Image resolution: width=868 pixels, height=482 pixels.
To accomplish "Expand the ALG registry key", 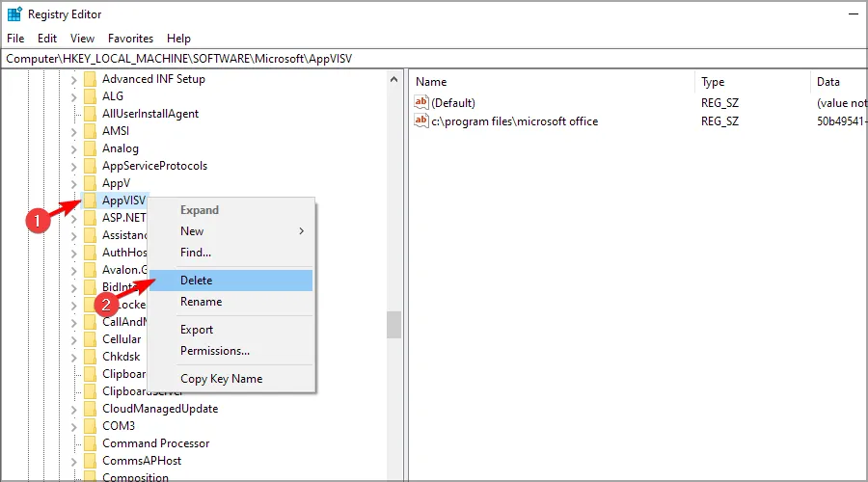I will click(73, 96).
